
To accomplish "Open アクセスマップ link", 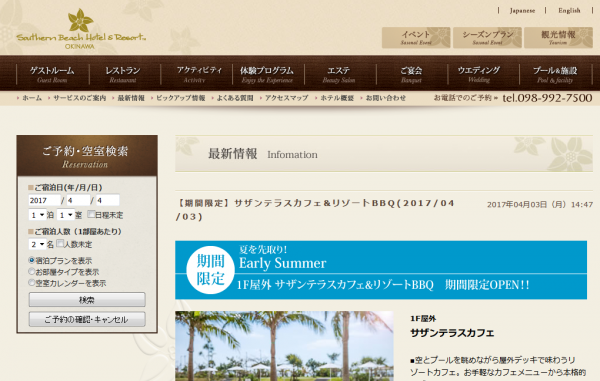I will [x=286, y=98].
